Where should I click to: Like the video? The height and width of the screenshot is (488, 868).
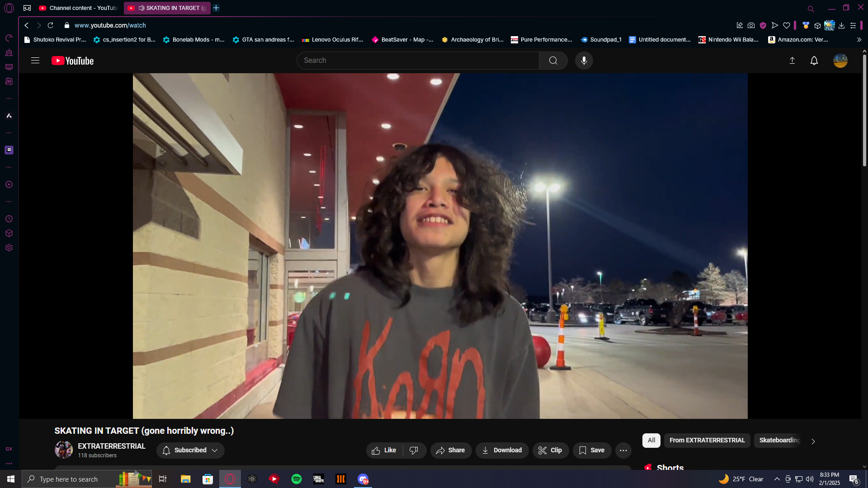pos(384,450)
